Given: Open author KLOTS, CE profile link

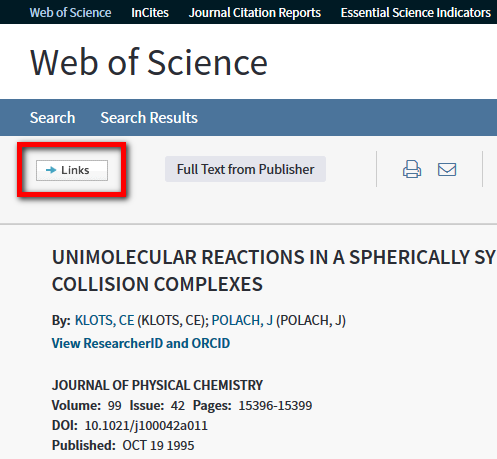Looking at the screenshot, I should click(x=104, y=320).
